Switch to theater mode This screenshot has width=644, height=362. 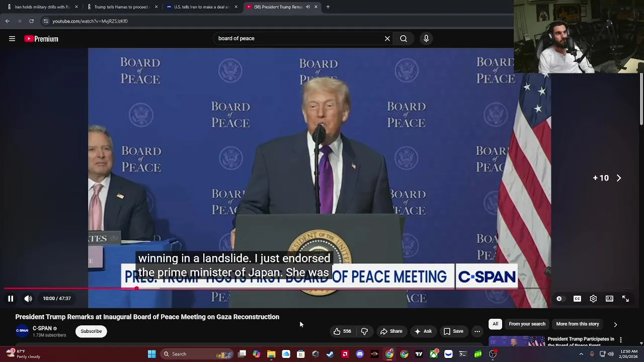tap(609, 299)
